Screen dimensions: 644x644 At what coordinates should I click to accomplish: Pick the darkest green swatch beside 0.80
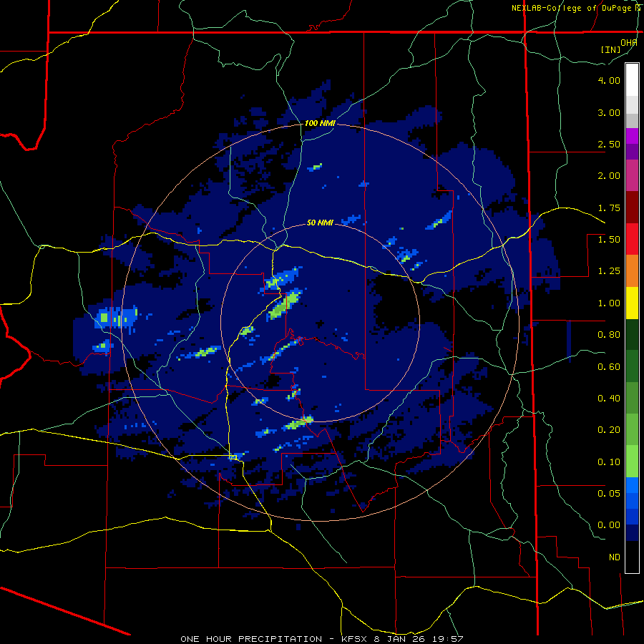(632, 334)
